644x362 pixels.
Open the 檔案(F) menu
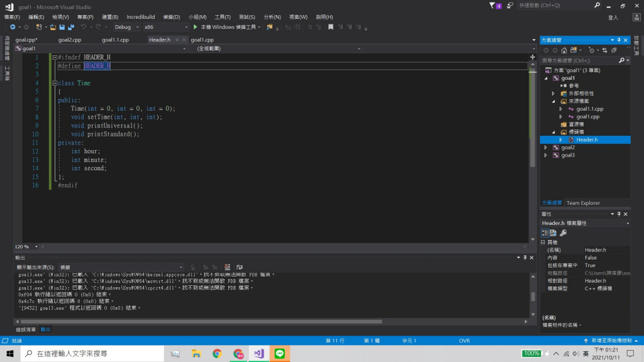(x=12, y=17)
